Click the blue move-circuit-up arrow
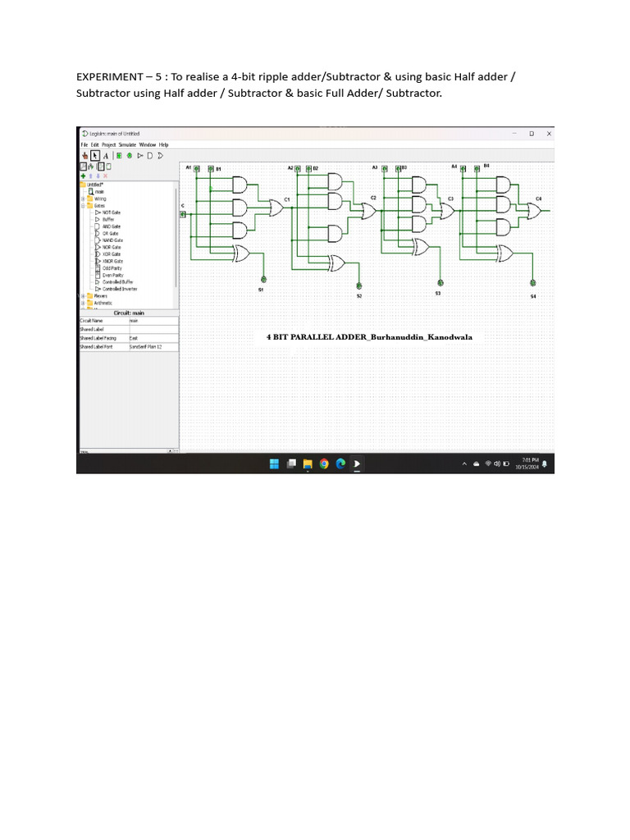 (90, 176)
